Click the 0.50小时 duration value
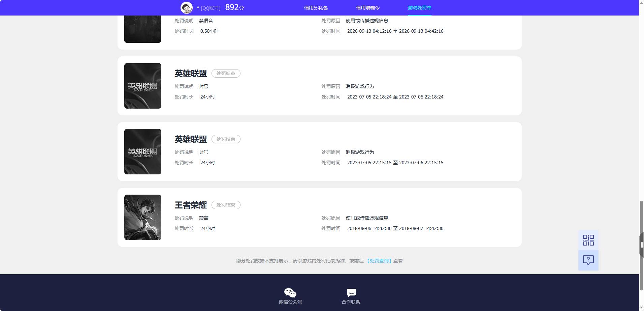The width and height of the screenshot is (644, 311). 210,31
